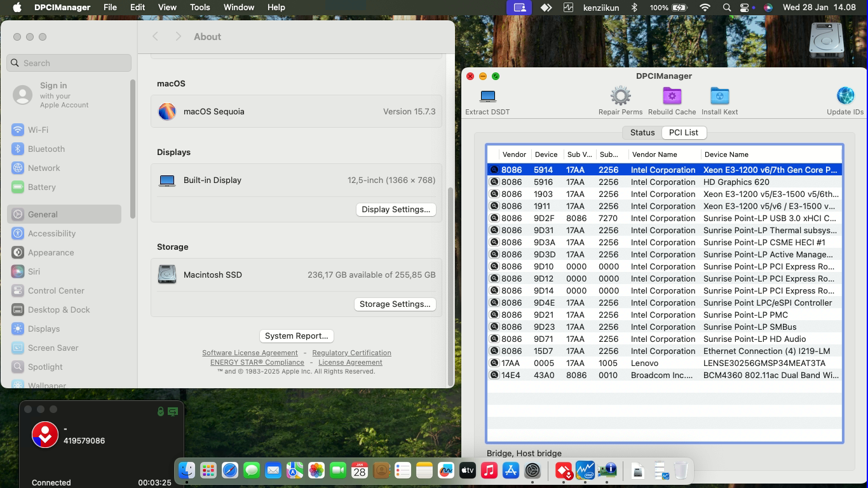Open Screen Saver in the settings sidebar
Viewport: 868px width, 488px height.
point(64,348)
